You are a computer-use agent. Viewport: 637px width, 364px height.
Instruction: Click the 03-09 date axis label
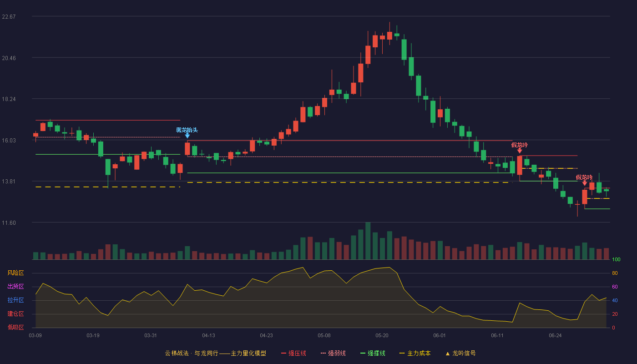click(35, 335)
